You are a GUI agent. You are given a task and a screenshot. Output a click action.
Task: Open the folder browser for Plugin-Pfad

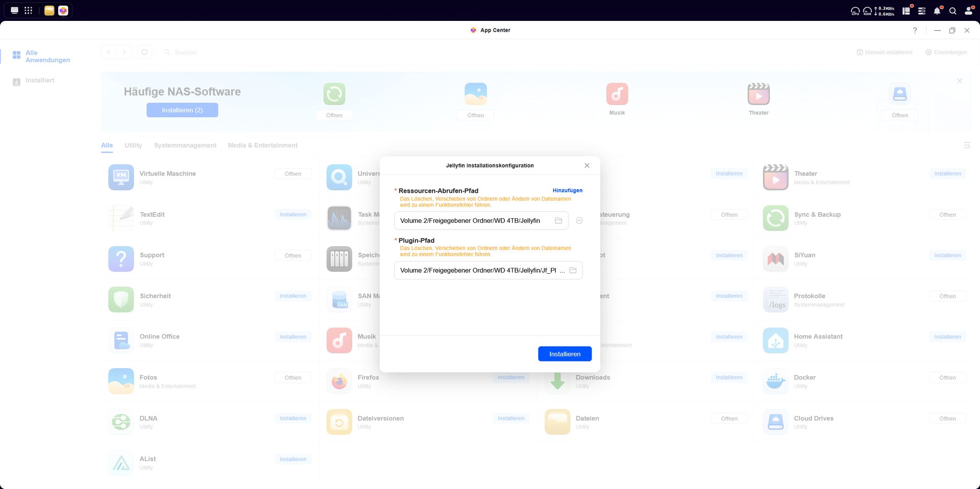point(573,270)
